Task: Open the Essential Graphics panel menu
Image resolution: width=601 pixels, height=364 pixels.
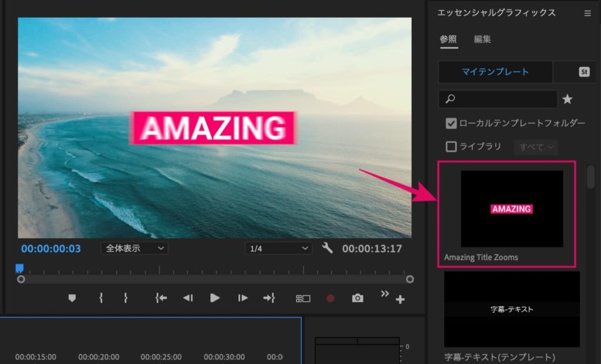Action: click(x=587, y=13)
